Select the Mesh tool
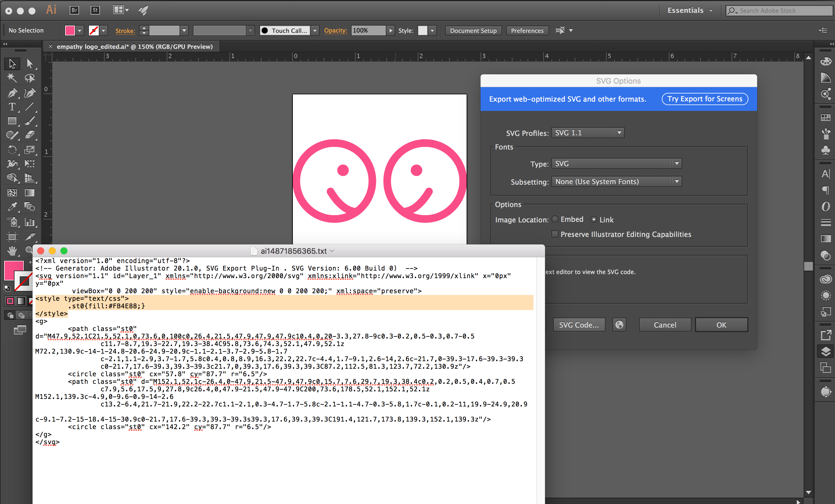The image size is (835, 504). click(x=12, y=192)
